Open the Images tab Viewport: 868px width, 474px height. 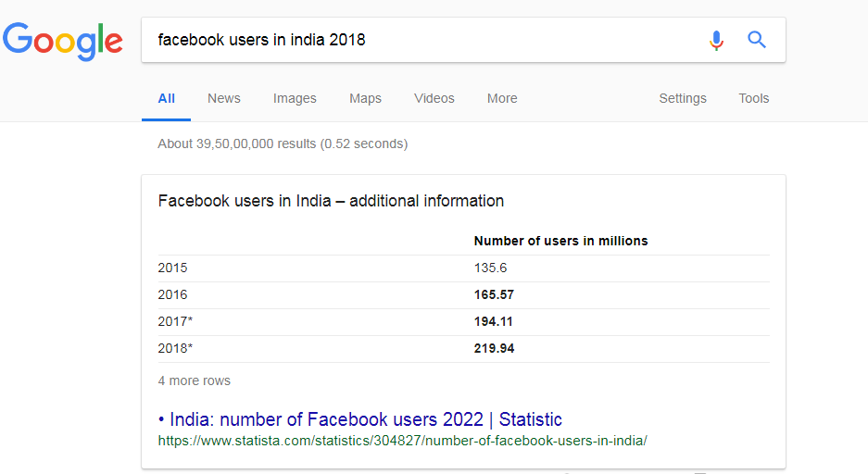tap(295, 98)
